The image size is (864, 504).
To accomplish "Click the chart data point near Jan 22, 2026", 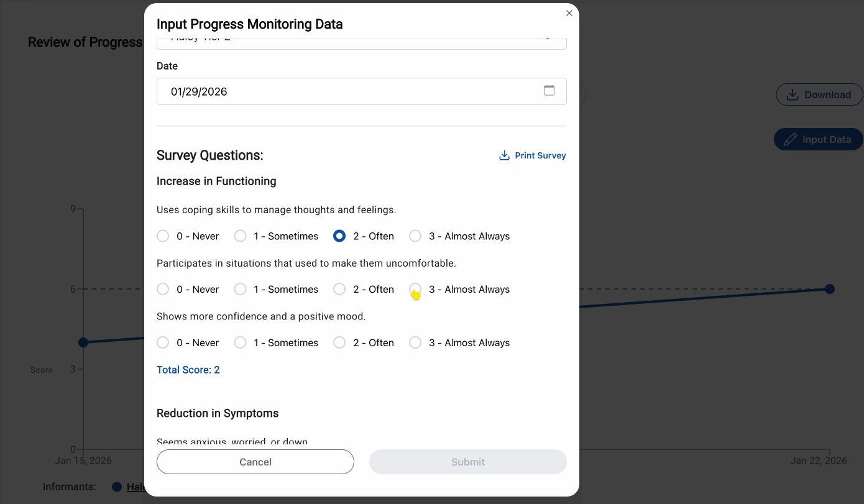I will [830, 288].
